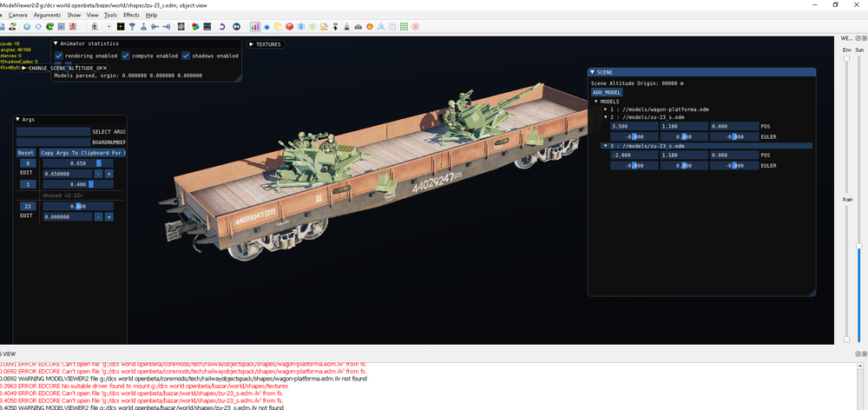Open the Effects menu

click(131, 15)
